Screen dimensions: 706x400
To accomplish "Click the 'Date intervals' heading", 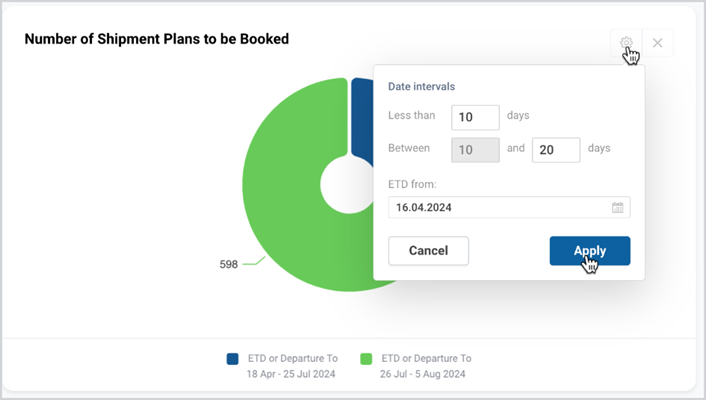I will (x=421, y=86).
